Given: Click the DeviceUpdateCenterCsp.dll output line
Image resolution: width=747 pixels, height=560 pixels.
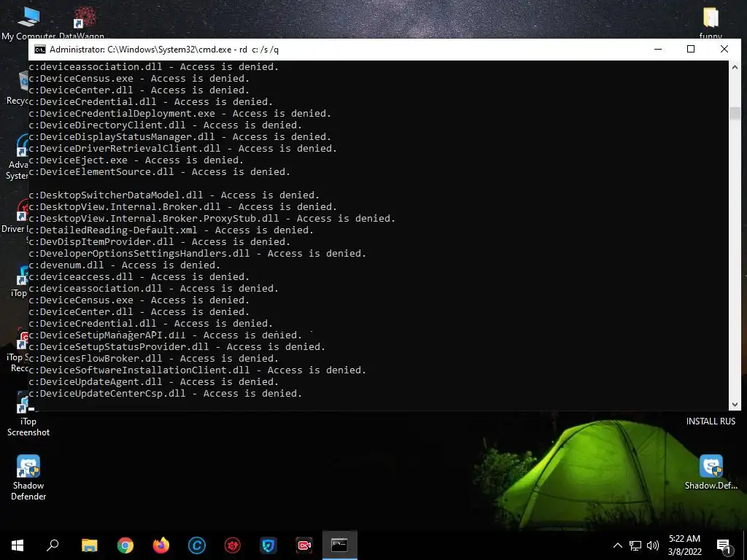Looking at the screenshot, I should (x=166, y=393).
